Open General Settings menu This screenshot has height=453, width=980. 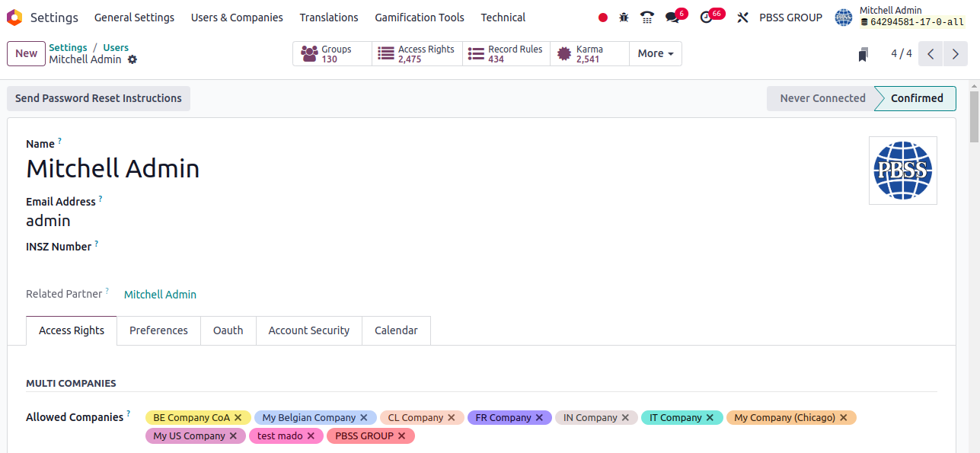(134, 18)
